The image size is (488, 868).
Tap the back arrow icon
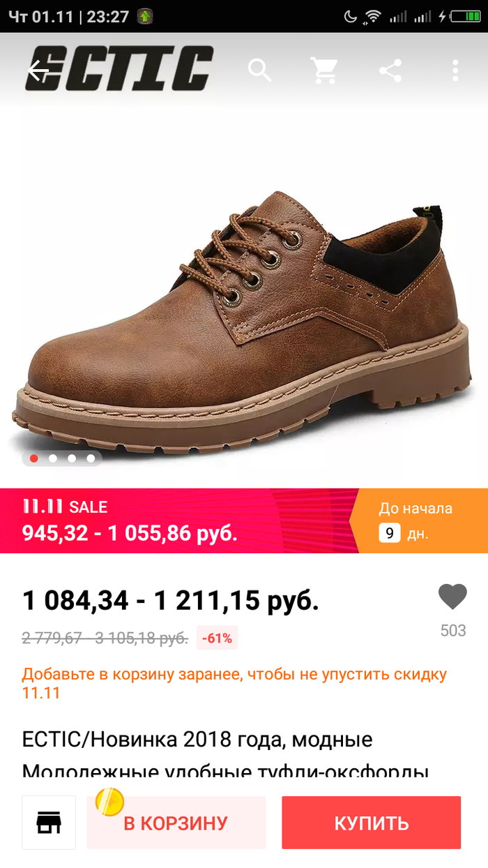[38, 70]
